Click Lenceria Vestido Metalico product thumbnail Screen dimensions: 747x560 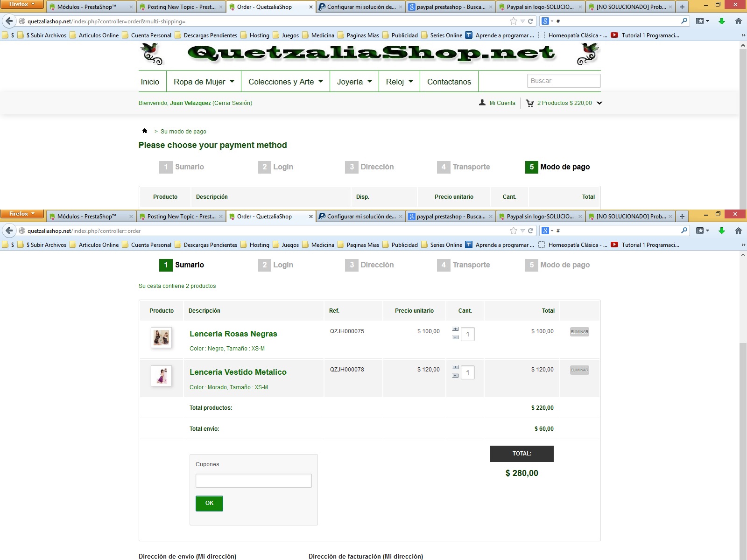click(161, 376)
